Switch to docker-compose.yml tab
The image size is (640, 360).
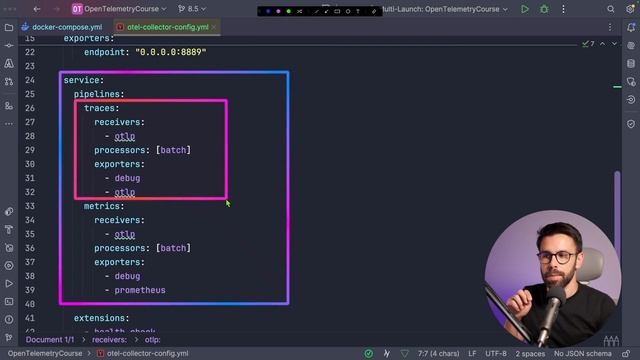62,27
